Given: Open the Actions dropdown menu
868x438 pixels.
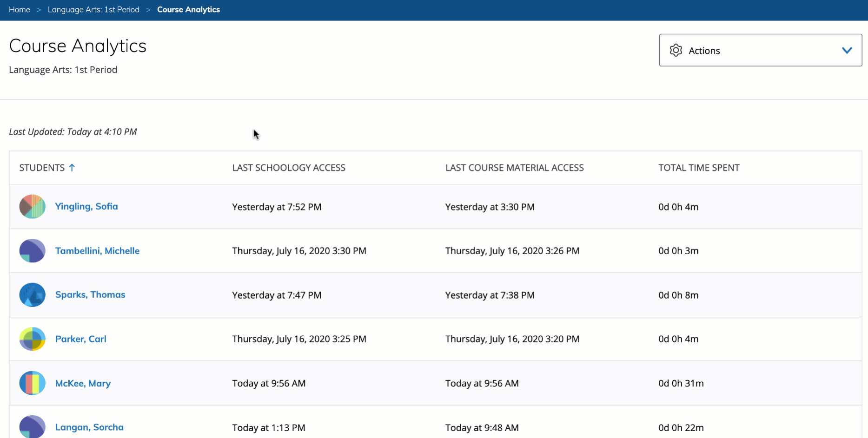Looking at the screenshot, I should [760, 50].
